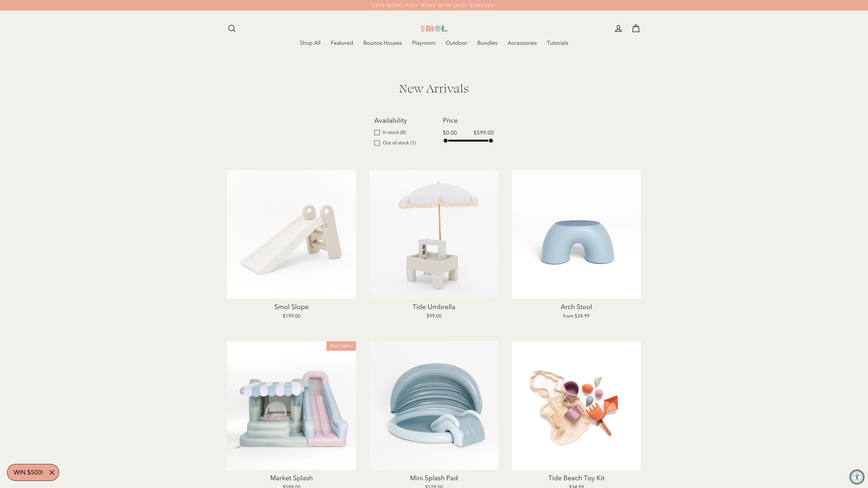Select the maximum price slider handle
This screenshot has height=488, width=868.
(491, 141)
